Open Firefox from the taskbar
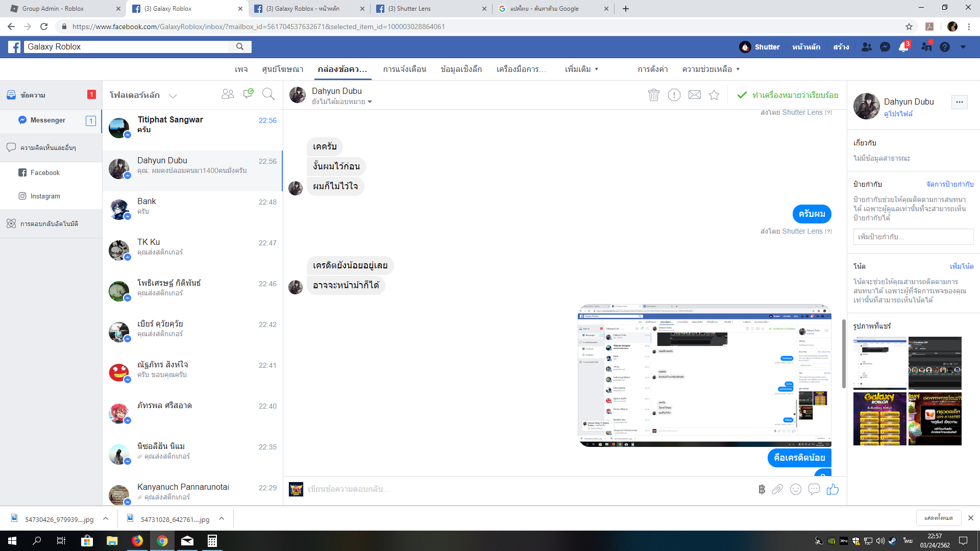Viewport: 980px width, 551px height. [x=137, y=541]
